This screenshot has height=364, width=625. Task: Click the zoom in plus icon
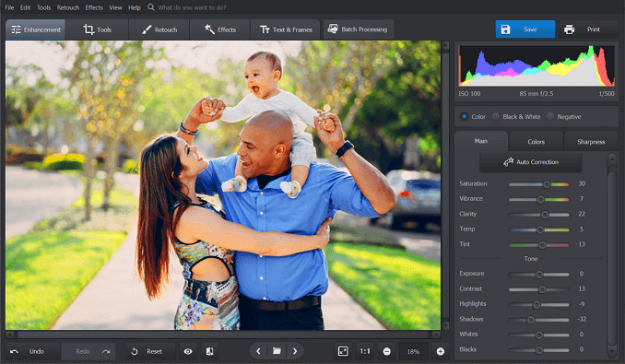(x=440, y=351)
